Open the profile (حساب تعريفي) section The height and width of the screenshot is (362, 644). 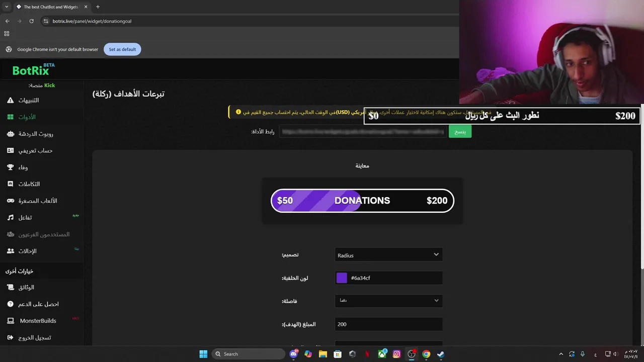(x=42, y=150)
